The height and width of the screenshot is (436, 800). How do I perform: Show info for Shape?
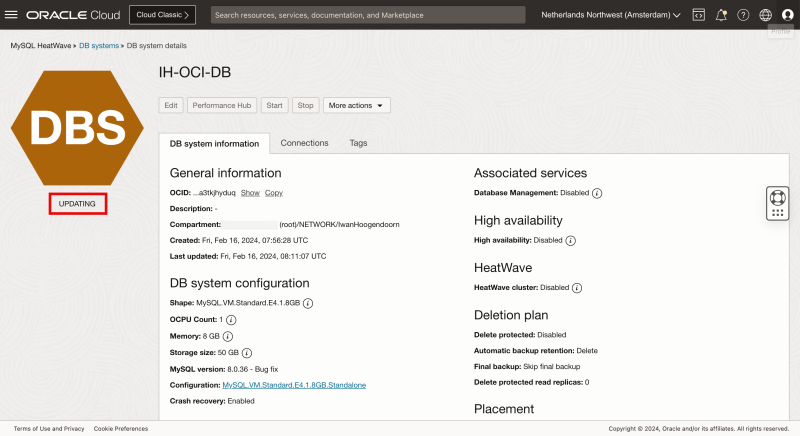(x=308, y=303)
